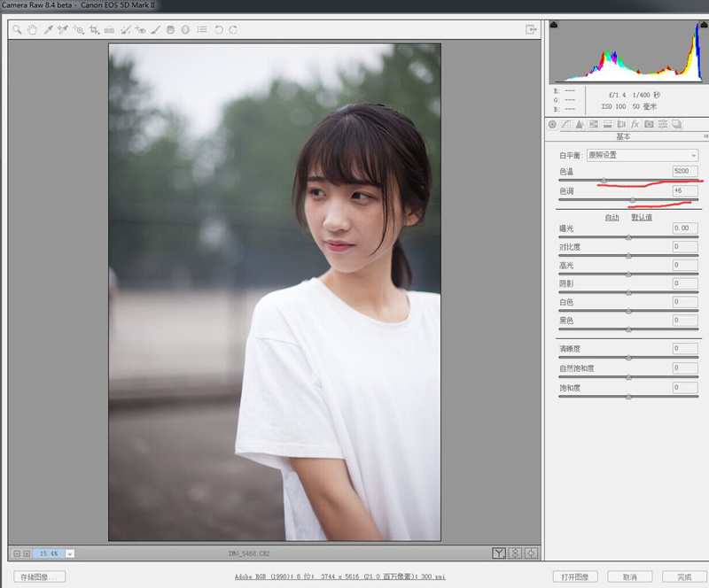Click the 存储图像... button

(x=39, y=577)
